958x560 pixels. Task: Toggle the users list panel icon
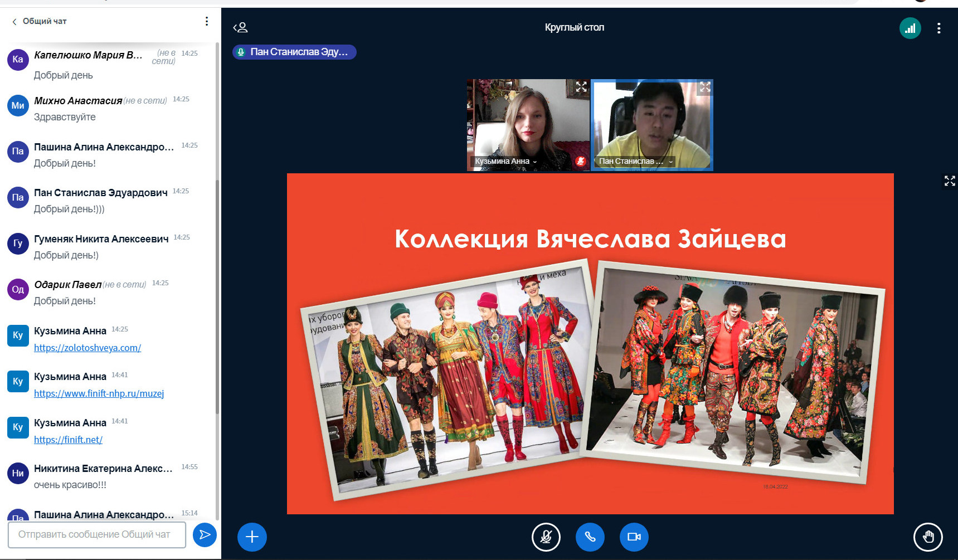pos(240,27)
